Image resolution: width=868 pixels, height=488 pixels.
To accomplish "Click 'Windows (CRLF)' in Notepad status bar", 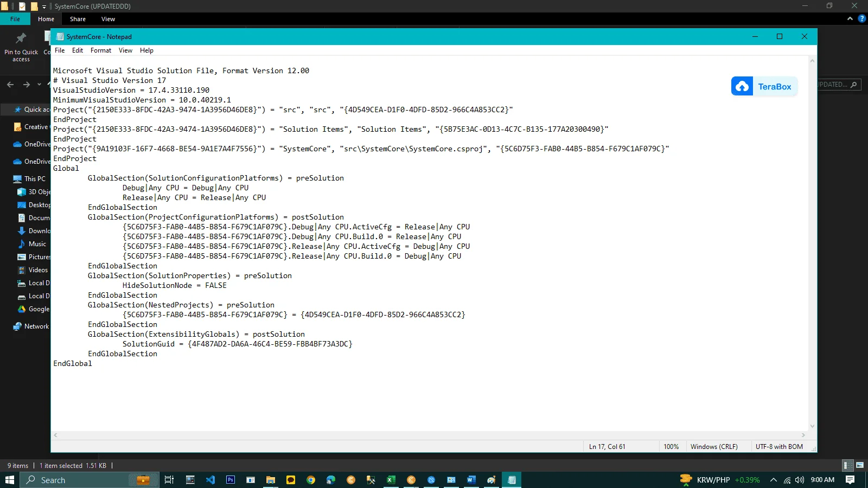I will point(714,447).
